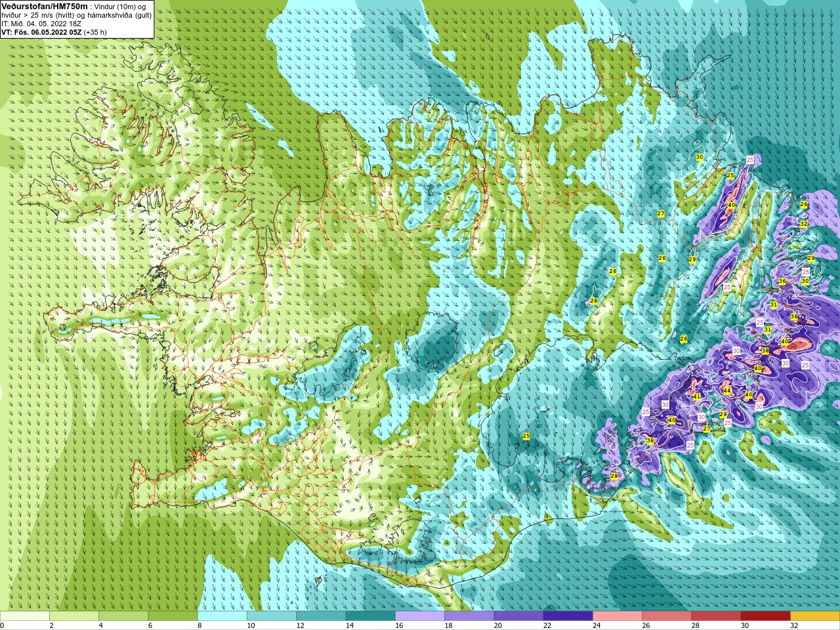Select the 16–18 m/s lavender legend swatch

point(420,616)
